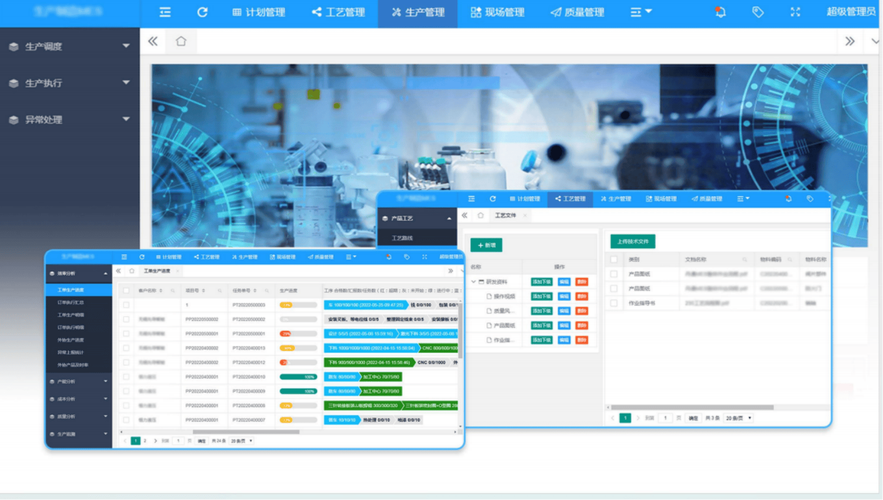The height and width of the screenshot is (500, 883).
Task: Click search icon in 任务单号 column header
Action: coord(267,291)
